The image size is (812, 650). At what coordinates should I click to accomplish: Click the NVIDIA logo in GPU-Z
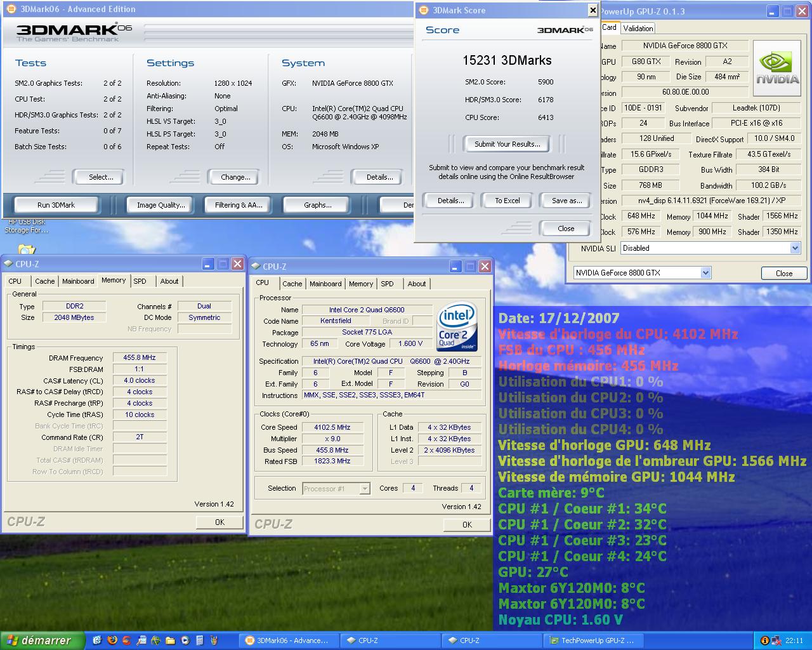click(x=777, y=69)
